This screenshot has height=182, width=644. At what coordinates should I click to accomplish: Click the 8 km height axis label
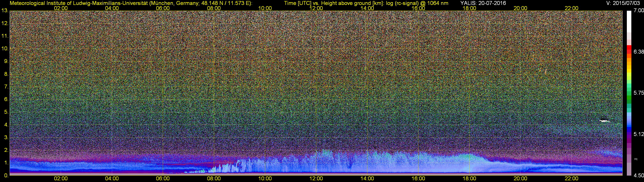(x=6, y=74)
